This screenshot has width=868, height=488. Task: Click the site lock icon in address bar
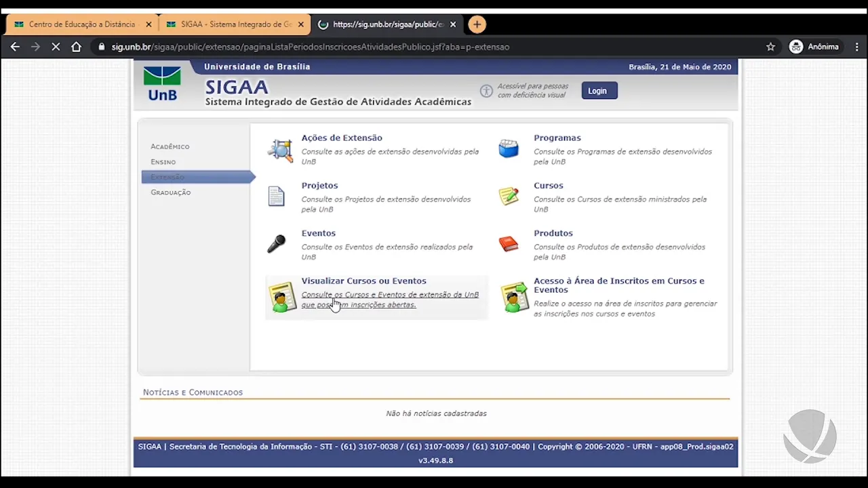point(102,47)
